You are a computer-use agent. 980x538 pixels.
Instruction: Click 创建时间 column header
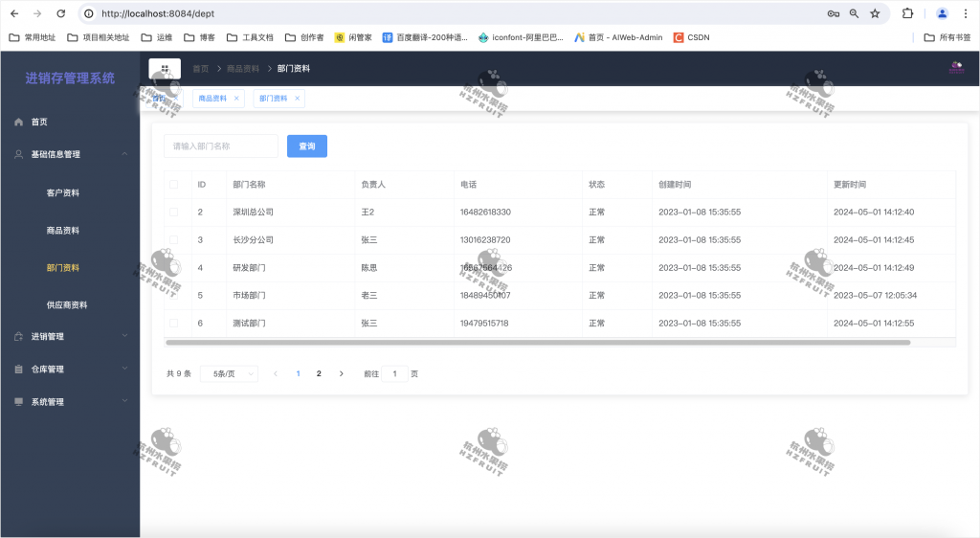pyautogui.click(x=675, y=185)
